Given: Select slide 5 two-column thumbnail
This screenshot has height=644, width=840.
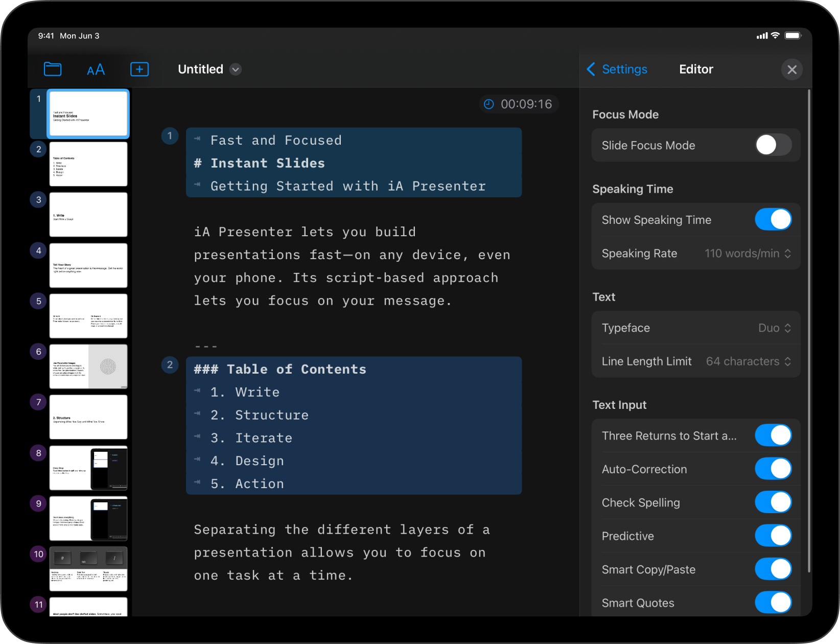Looking at the screenshot, I should [x=88, y=316].
